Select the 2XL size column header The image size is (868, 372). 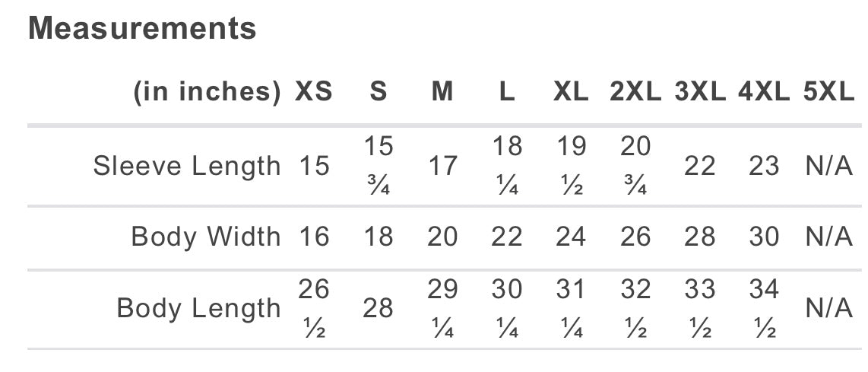click(x=635, y=91)
